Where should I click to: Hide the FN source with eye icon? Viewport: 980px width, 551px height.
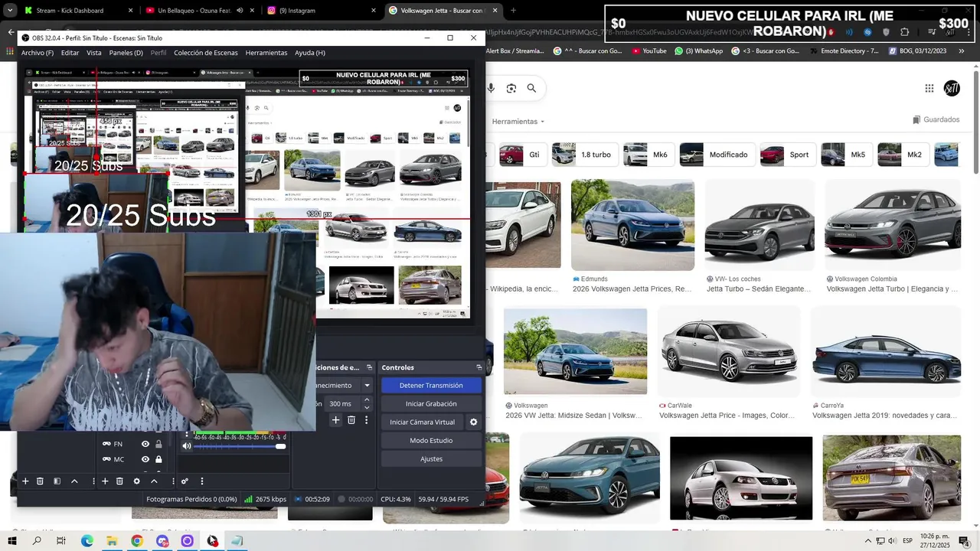pos(145,444)
